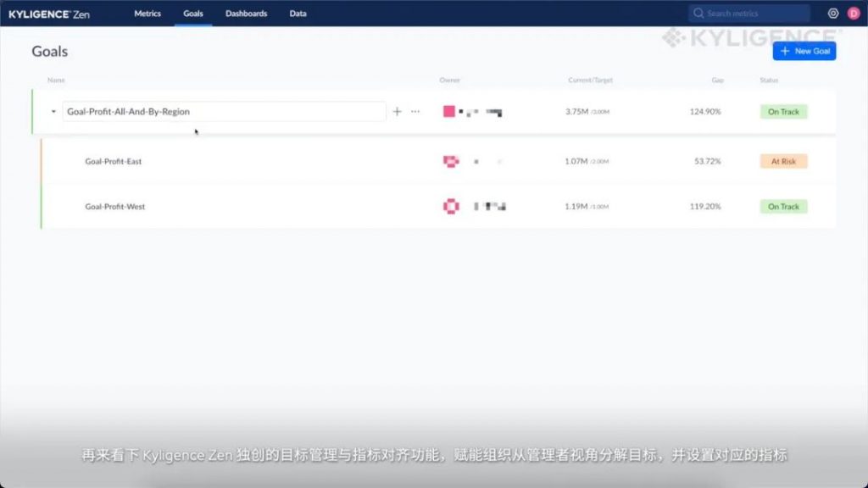Click the Current/Target column header
Image resolution: width=868 pixels, height=488 pixels.
[590, 80]
